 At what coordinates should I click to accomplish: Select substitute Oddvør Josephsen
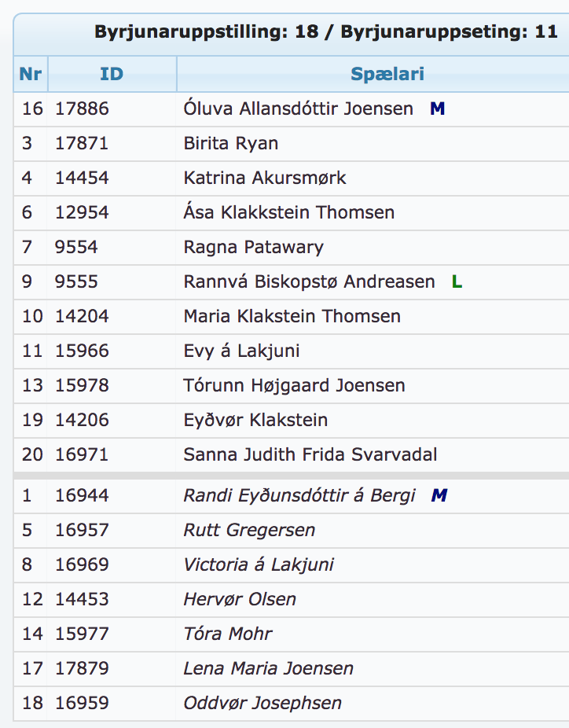pyautogui.click(x=262, y=703)
